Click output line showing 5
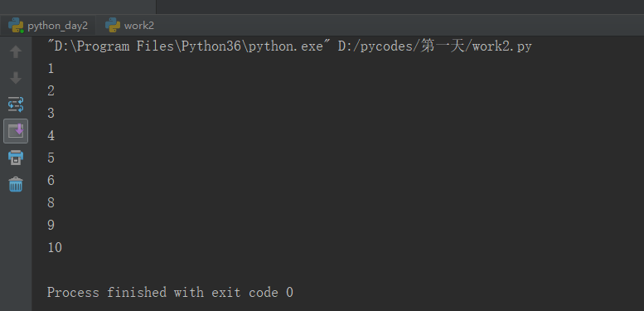This screenshot has width=644, height=311. point(51,158)
